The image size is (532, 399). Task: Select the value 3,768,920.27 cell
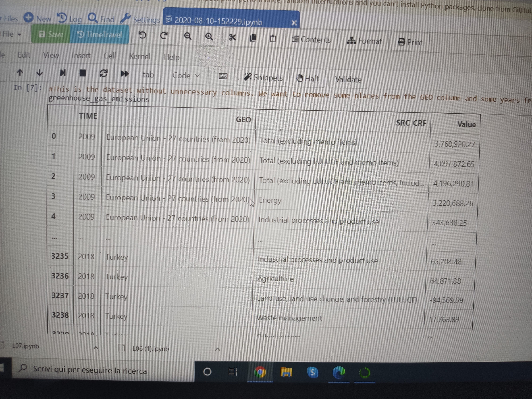click(x=455, y=144)
